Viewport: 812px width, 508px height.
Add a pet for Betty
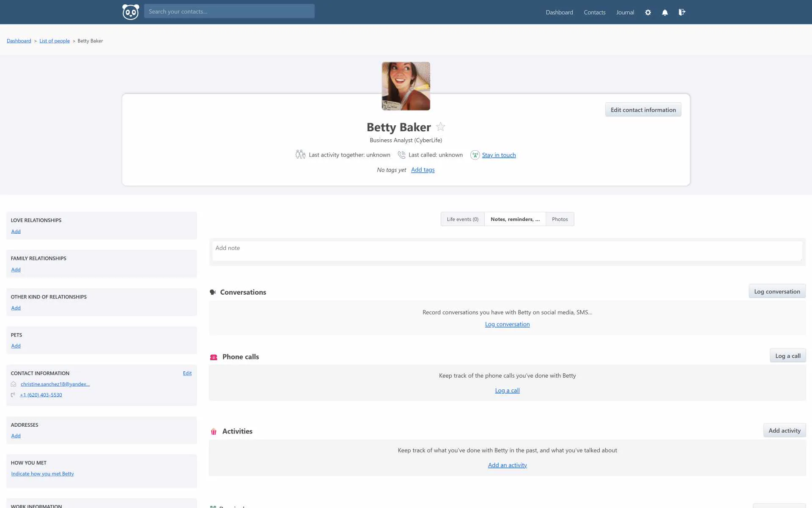(x=16, y=346)
